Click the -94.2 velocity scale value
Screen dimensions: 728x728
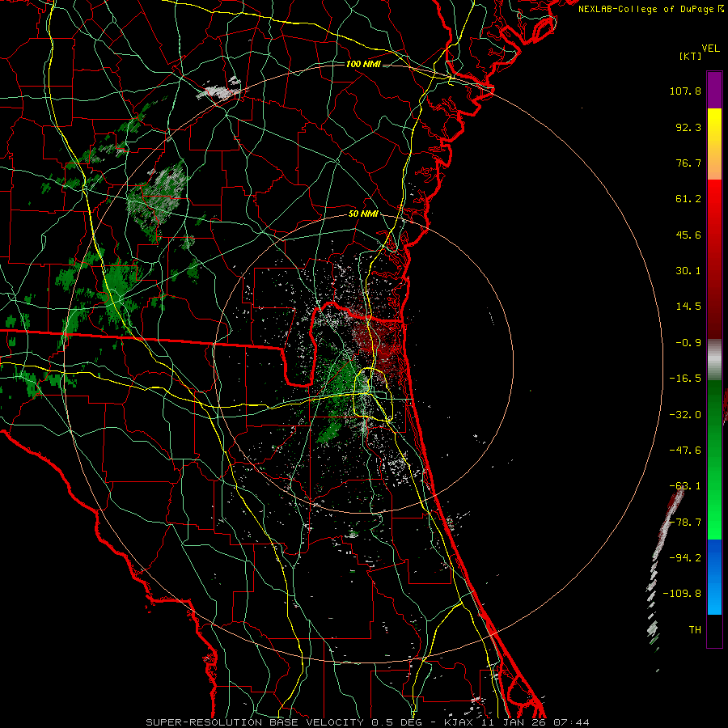point(685,558)
